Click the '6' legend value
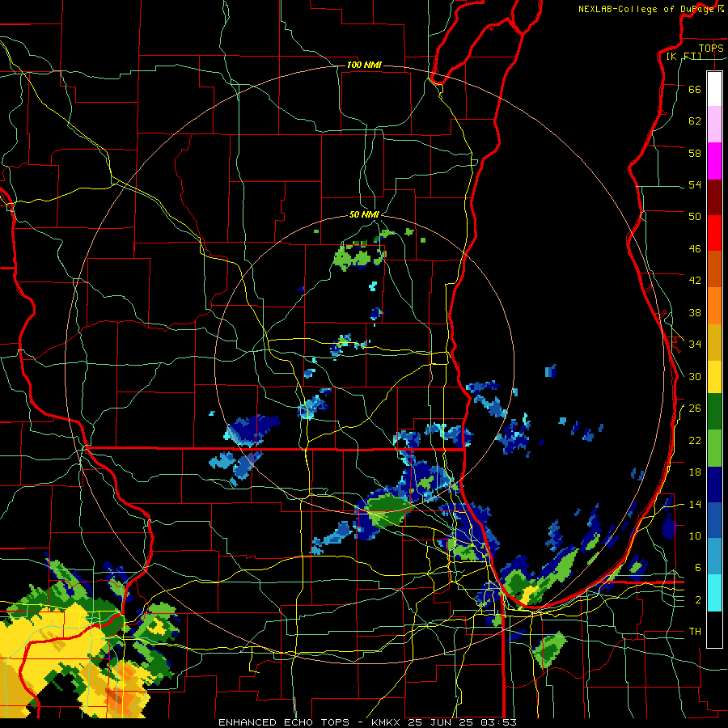728x728 pixels. (698, 568)
